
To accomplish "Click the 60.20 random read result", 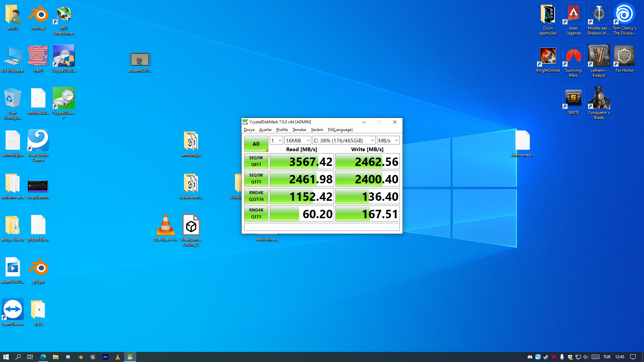I will (x=302, y=214).
